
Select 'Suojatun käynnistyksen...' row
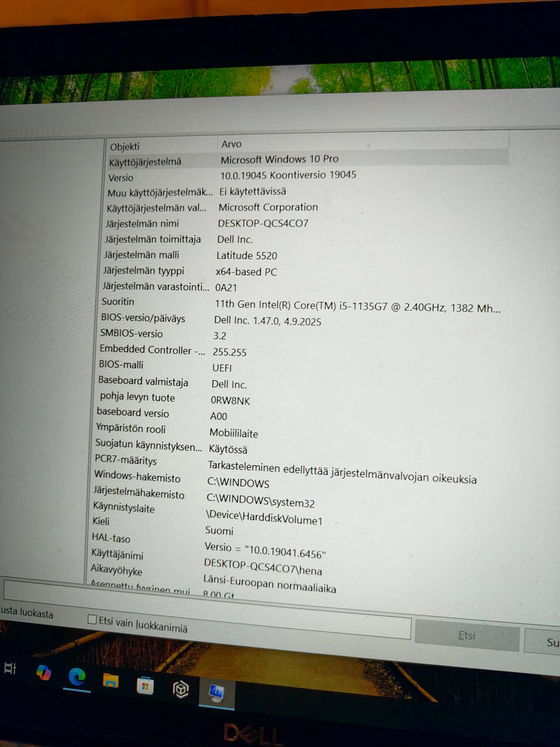click(149, 445)
